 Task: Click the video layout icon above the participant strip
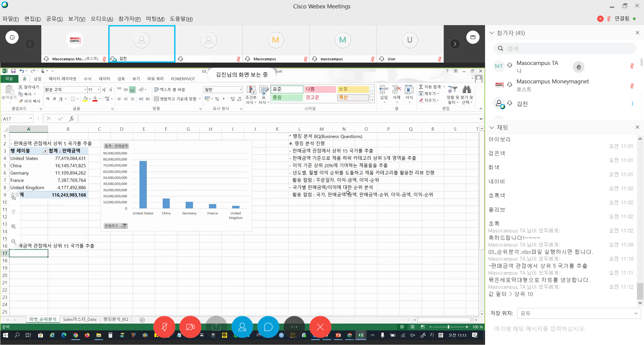coord(473,37)
